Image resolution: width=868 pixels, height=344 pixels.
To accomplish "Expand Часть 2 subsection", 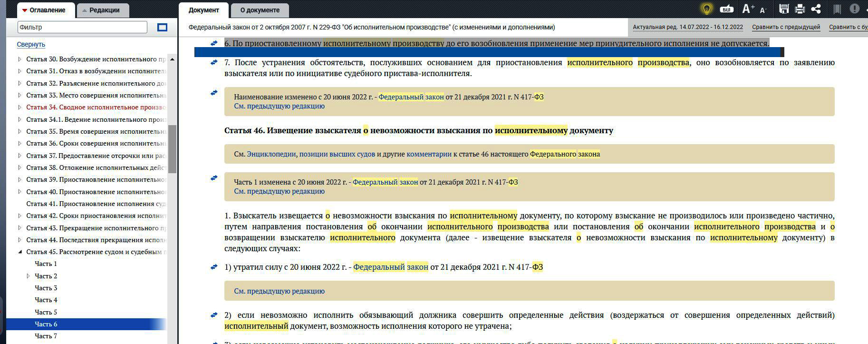I will 28,276.
